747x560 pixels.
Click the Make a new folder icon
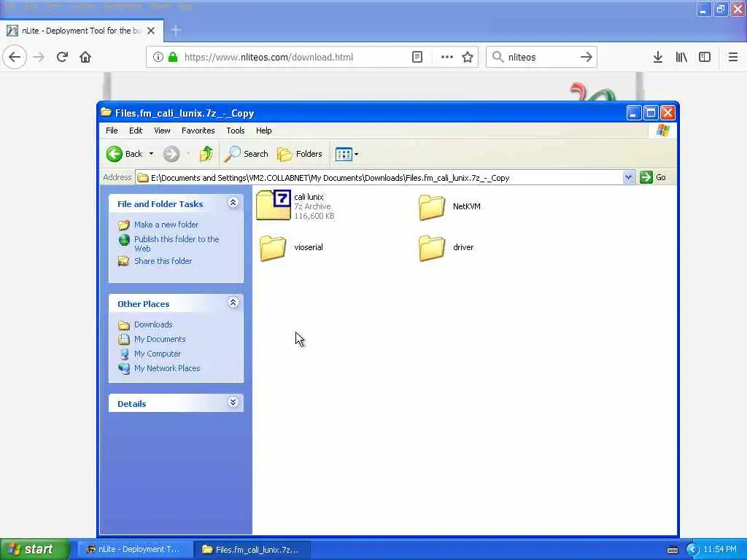(x=124, y=225)
